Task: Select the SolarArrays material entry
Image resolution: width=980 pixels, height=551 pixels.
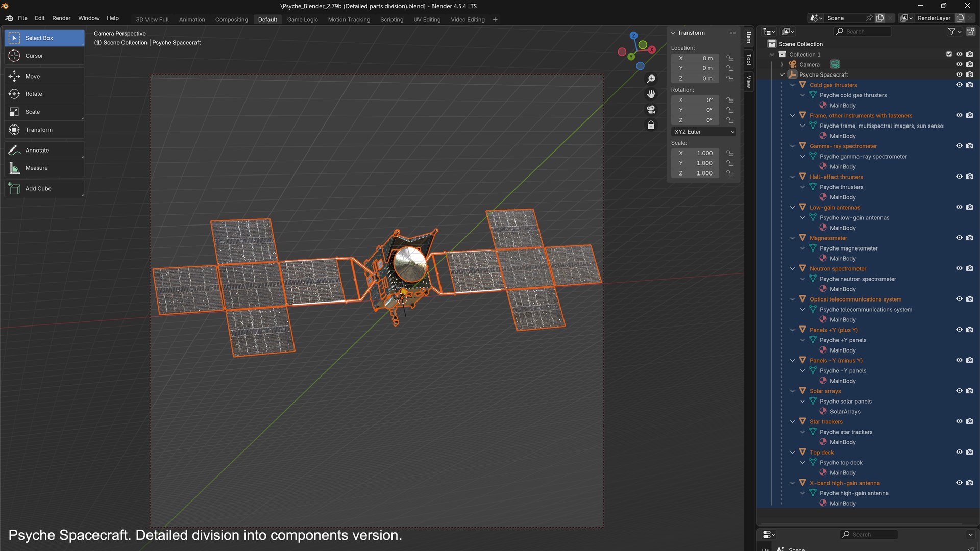Action: tap(845, 411)
